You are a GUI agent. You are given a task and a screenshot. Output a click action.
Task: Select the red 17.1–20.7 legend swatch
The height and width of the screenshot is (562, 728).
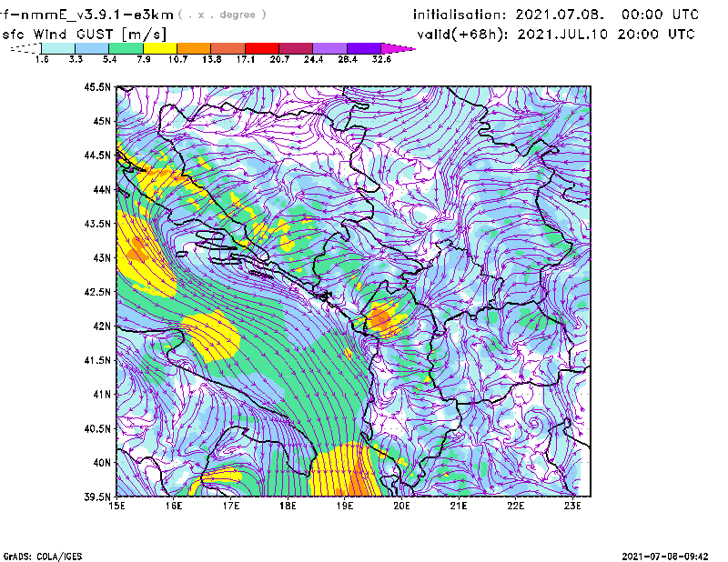[262, 48]
